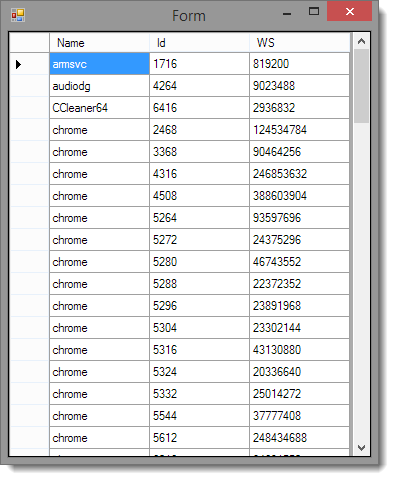Select the Id cell 5272
The height and width of the screenshot is (480, 394).
(x=199, y=240)
